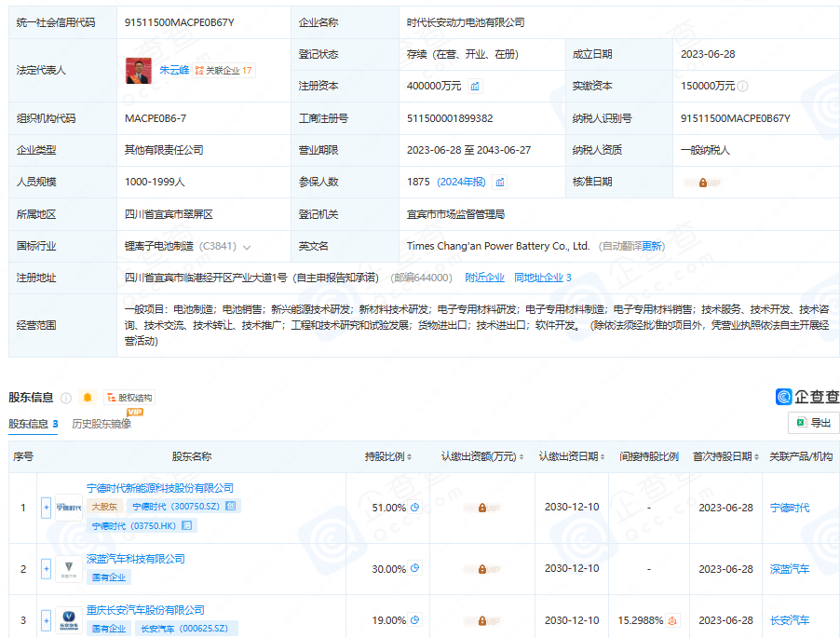Image resolution: width=840 pixels, height=638 pixels.
Task: Click the pie icon beside 30.00%
Action: click(415, 568)
